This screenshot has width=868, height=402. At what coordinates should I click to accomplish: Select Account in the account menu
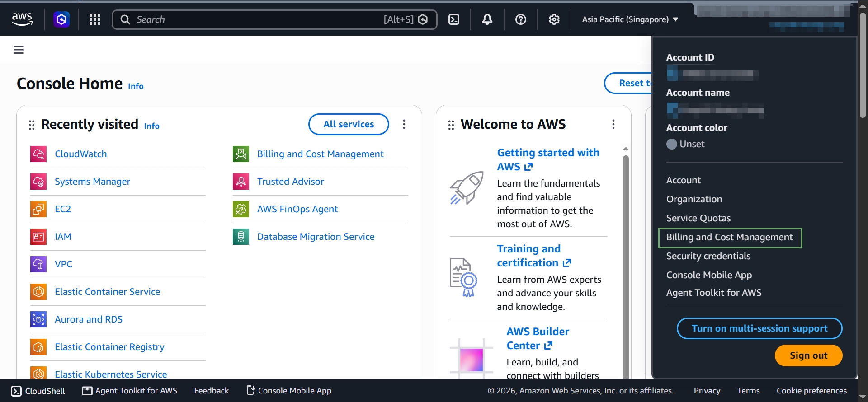pos(684,180)
